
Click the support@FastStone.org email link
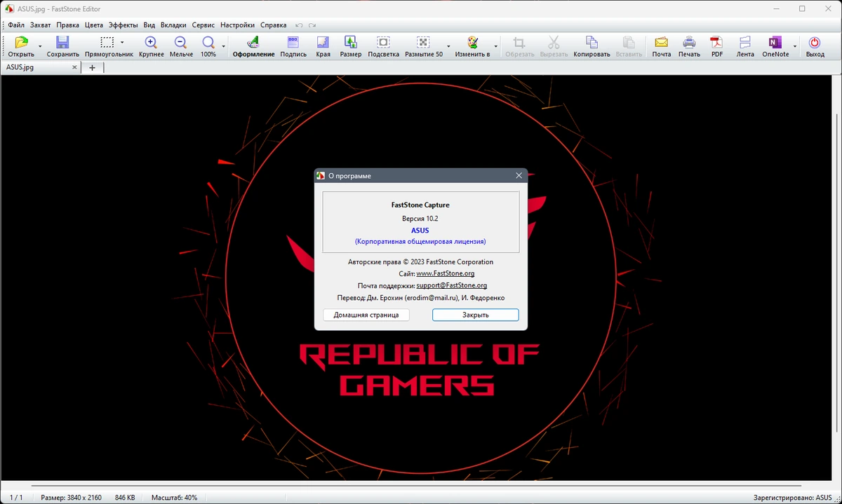tap(452, 285)
